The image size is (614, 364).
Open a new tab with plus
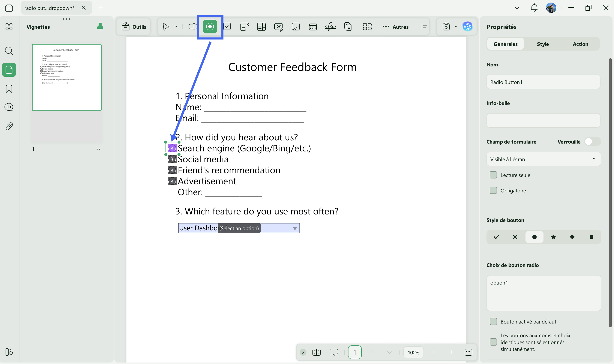pyautogui.click(x=101, y=8)
